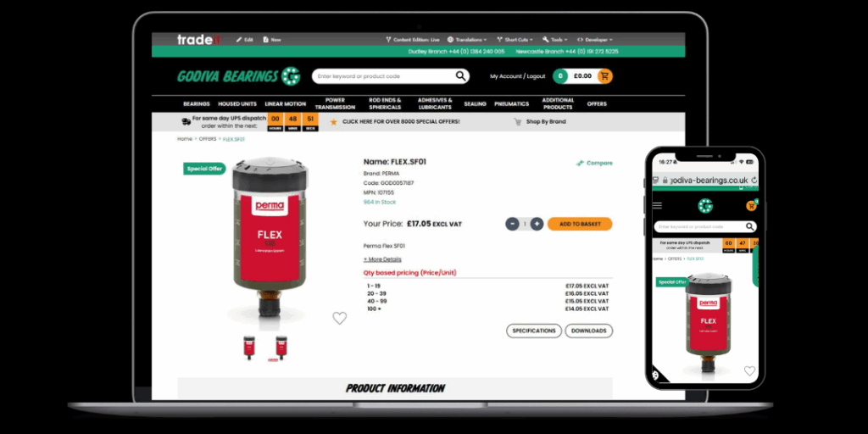Select the first product thumbnail
The image size is (868, 434).
pos(249,348)
